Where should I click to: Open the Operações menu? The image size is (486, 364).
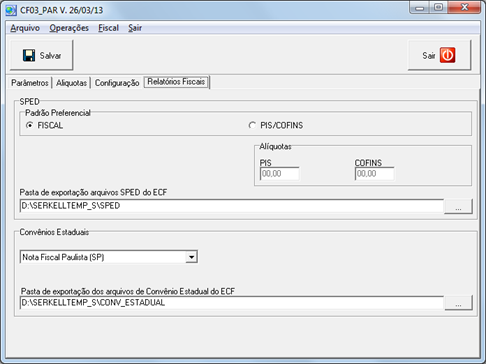(x=69, y=28)
